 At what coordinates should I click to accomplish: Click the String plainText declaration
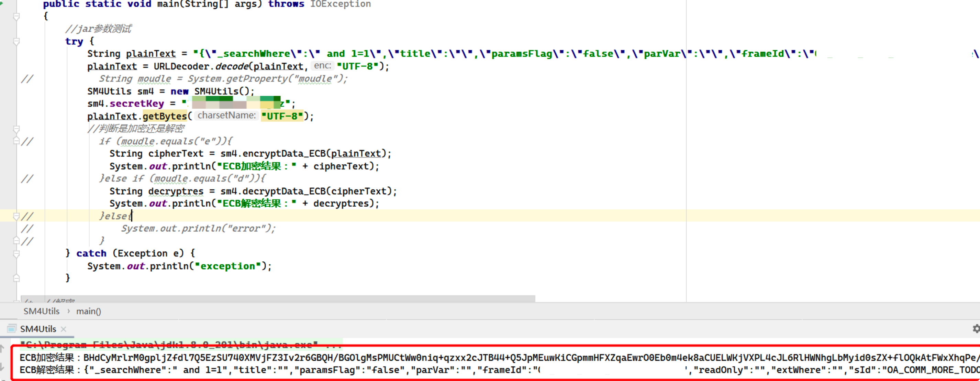(131, 54)
